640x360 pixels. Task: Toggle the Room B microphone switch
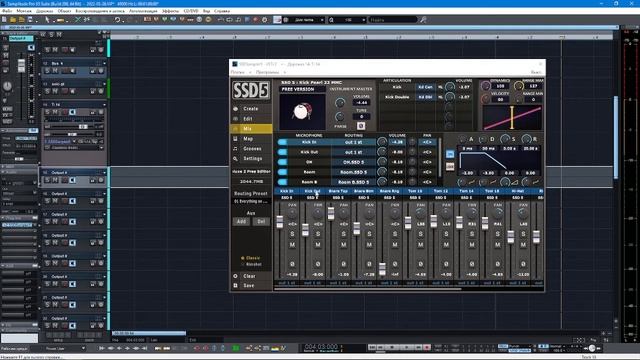click(282, 182)
